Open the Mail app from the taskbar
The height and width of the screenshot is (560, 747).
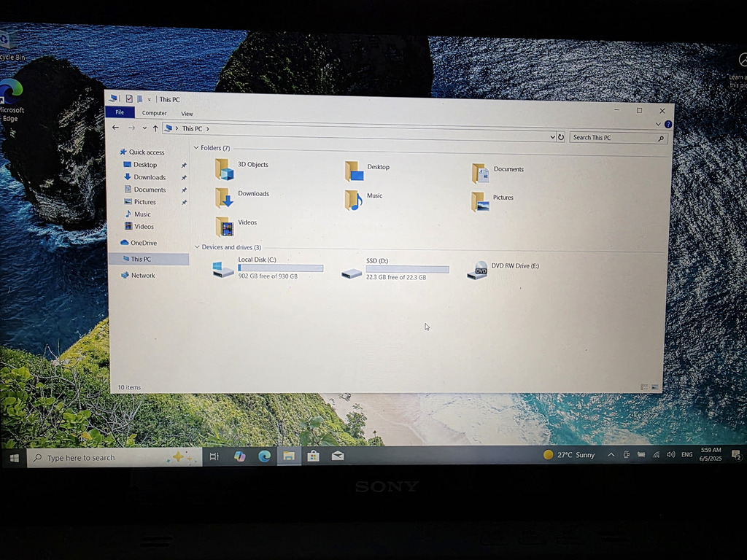coord(338,456)
